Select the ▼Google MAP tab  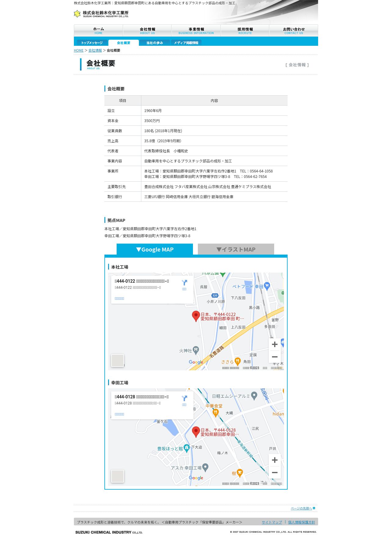click(155, 249)
